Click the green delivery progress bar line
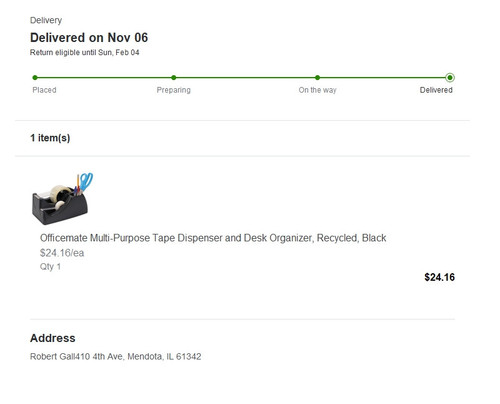 [242, 78]
